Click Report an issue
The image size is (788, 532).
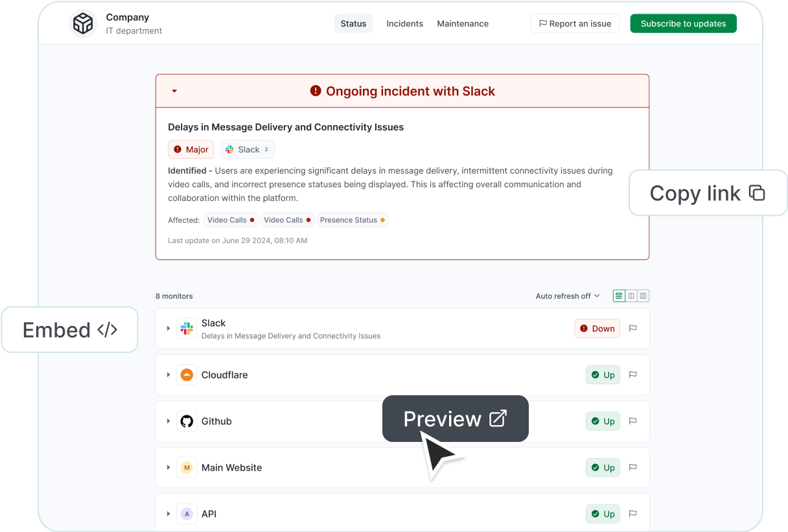(575, 23)
